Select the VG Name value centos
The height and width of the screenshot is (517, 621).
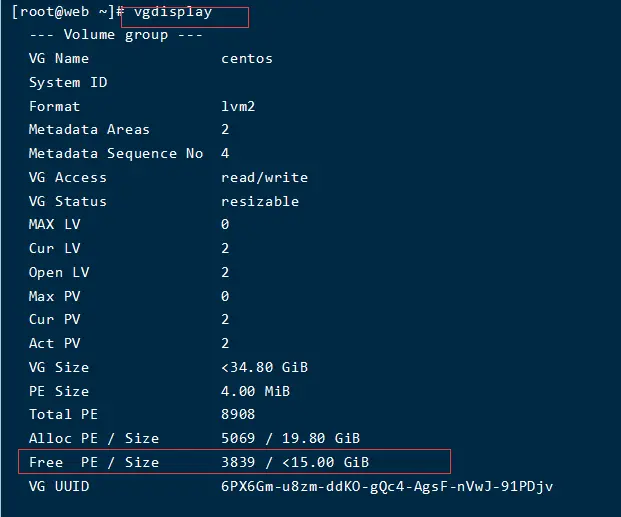246,59
